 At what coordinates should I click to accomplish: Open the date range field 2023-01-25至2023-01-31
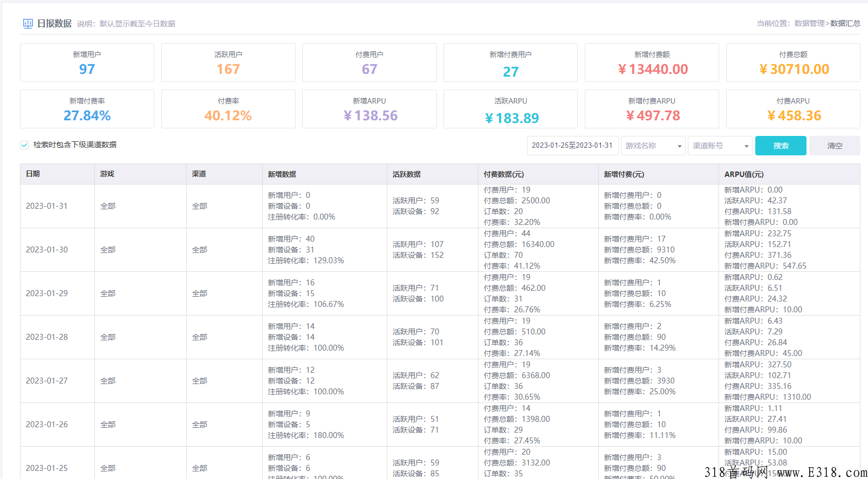point(572,146)
